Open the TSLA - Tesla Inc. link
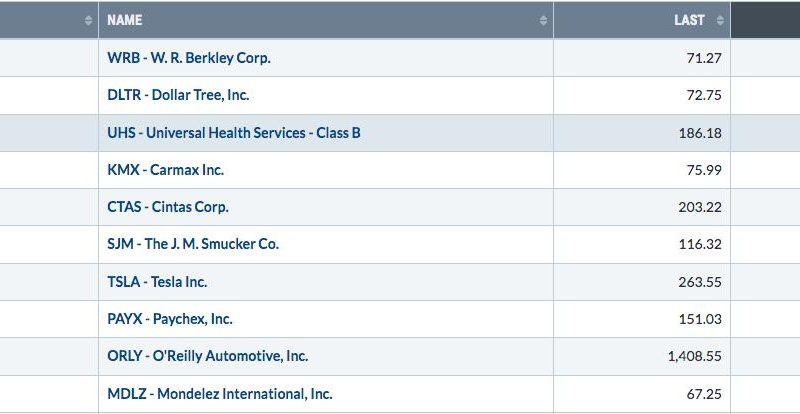This screenshot has height=414, width=800. point(157,282)
